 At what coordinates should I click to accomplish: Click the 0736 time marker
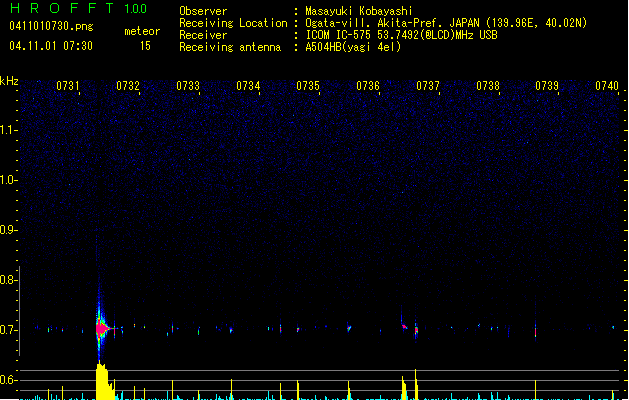[x=368, y=86]
